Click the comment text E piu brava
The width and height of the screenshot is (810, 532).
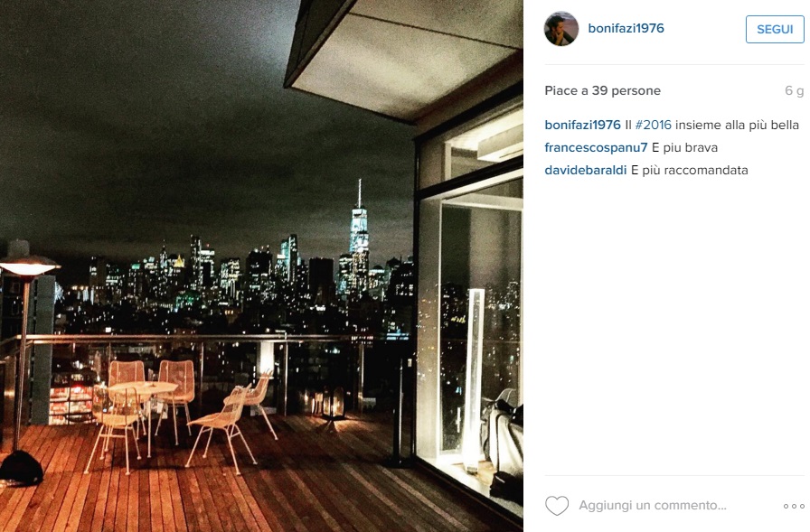[684, 147]
